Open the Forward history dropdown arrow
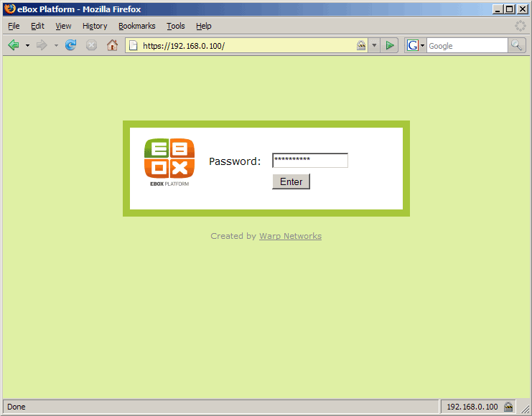Image resolution: width=532 pixels, height=416 pixels. pyautogui.click(x=56, y=45)
